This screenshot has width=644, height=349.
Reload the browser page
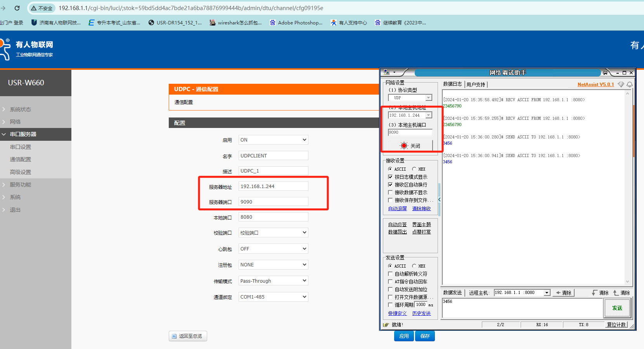click(x=17, y=8)
